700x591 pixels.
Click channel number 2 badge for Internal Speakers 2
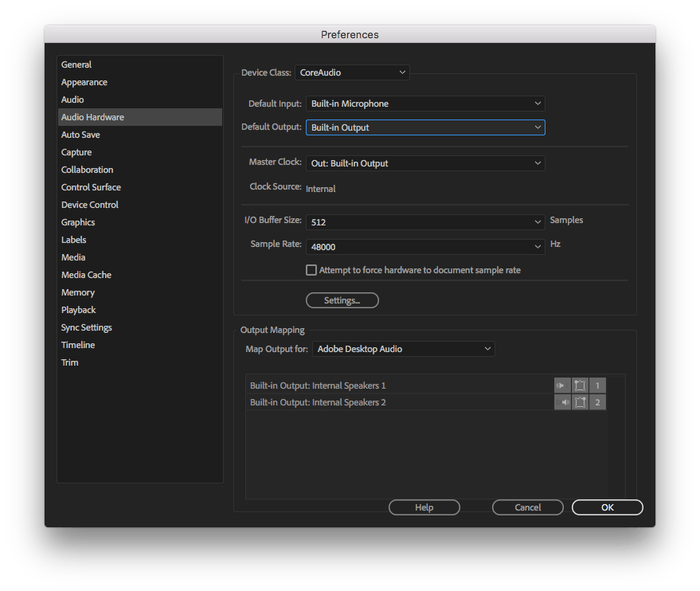tap(597, 402)
